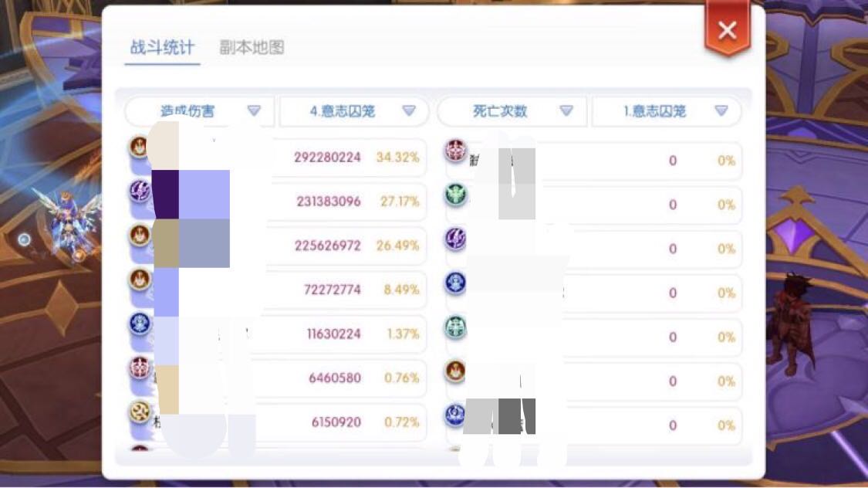Click first red class icon in deaths list
Image resolution: width=868 pixels, height=488 pixels.
coord(455,151)
